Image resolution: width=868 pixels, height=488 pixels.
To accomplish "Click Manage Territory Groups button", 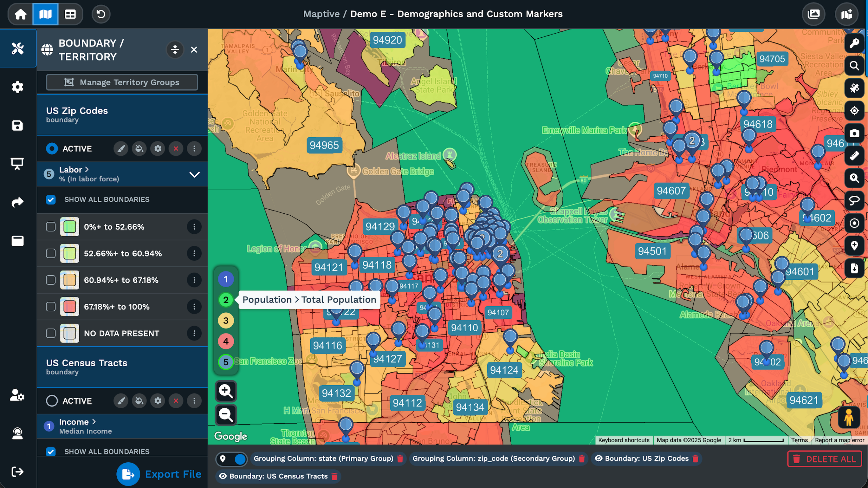I will click(x=122, y=82).
